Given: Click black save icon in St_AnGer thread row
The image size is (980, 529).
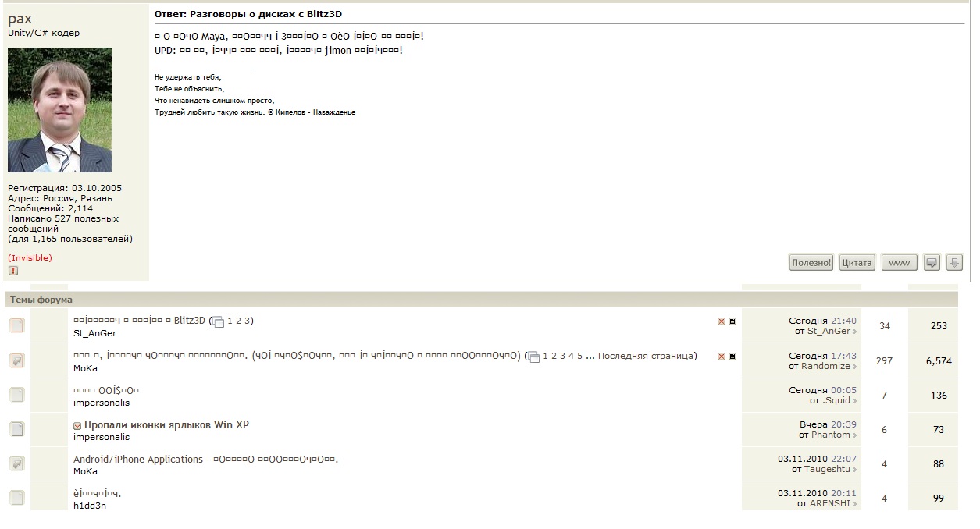Looking at the screenshot, I should pos(732,321).
